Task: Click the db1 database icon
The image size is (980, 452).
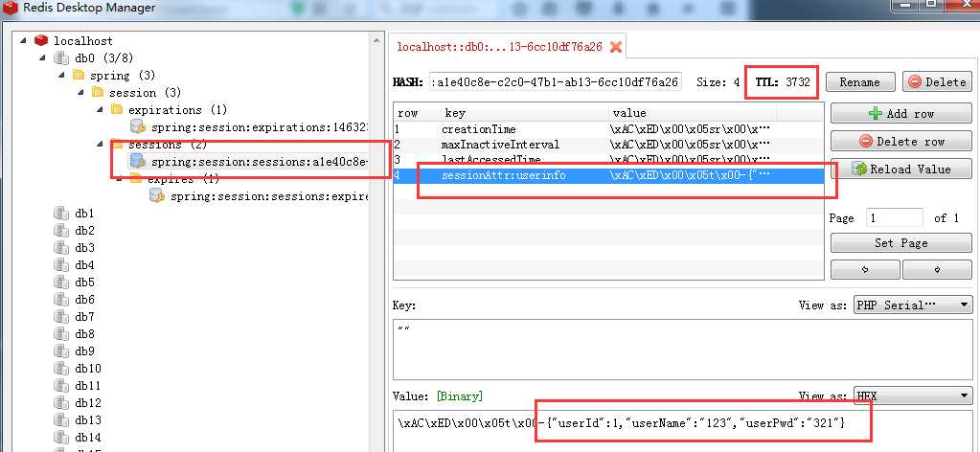Action: 61,214
